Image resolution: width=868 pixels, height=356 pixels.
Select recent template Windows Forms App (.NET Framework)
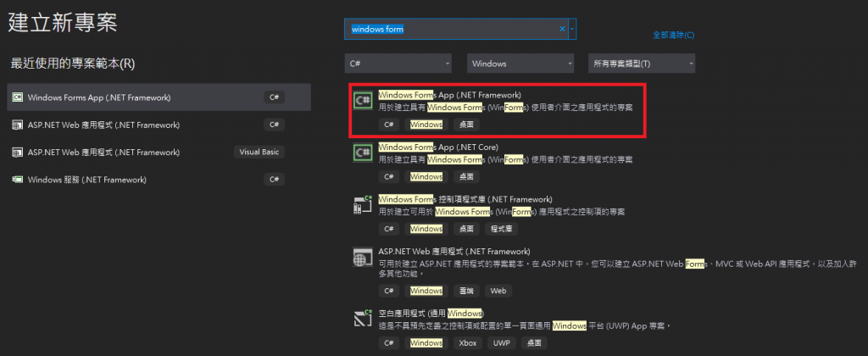tap(159, 97)
